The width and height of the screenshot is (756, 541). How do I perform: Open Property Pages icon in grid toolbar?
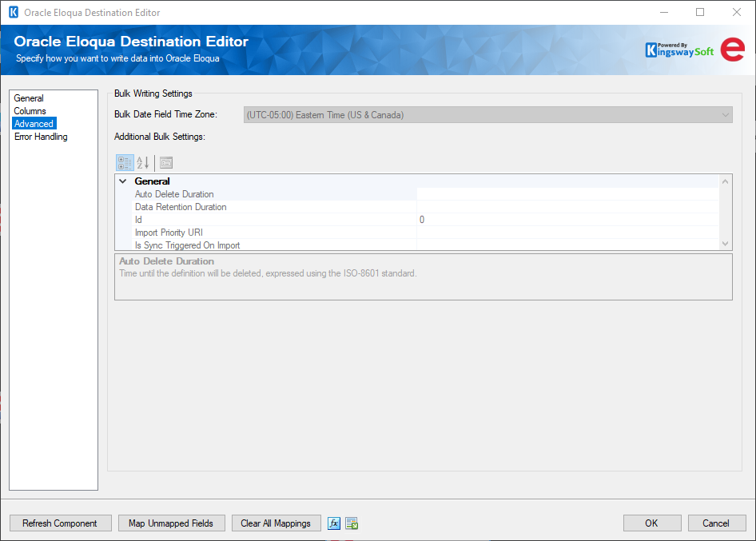pos(166,163)
